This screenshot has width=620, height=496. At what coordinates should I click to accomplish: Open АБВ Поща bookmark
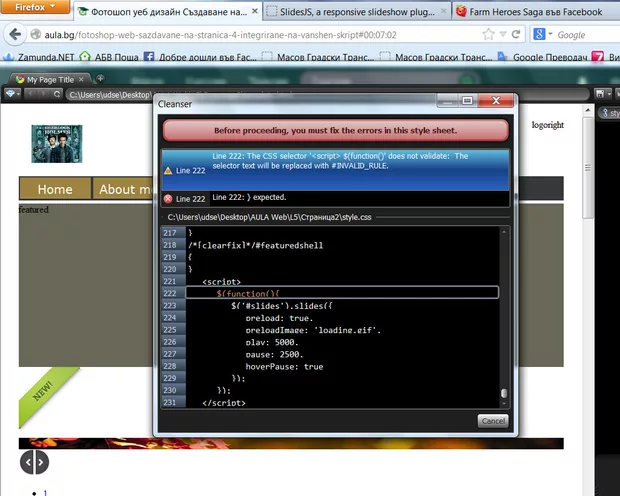point(110,57)
